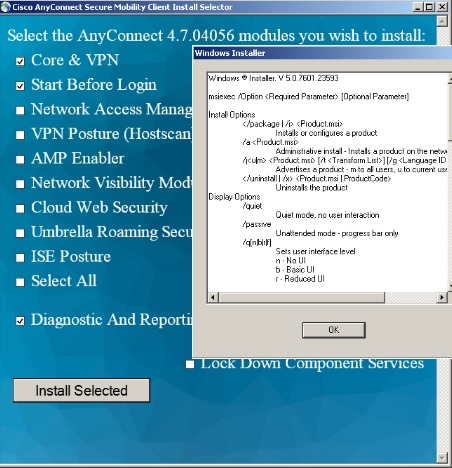Enable the Network Access Manager checkbox
This screenshot has height=468, width=452.
click(20, 111)
